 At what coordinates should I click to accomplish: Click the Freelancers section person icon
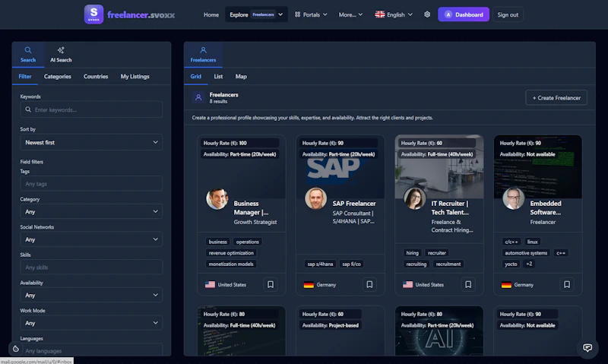198,98
